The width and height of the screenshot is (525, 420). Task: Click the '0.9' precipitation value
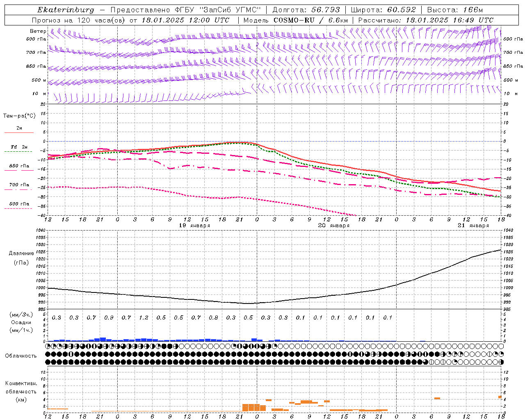coord(109,317)
